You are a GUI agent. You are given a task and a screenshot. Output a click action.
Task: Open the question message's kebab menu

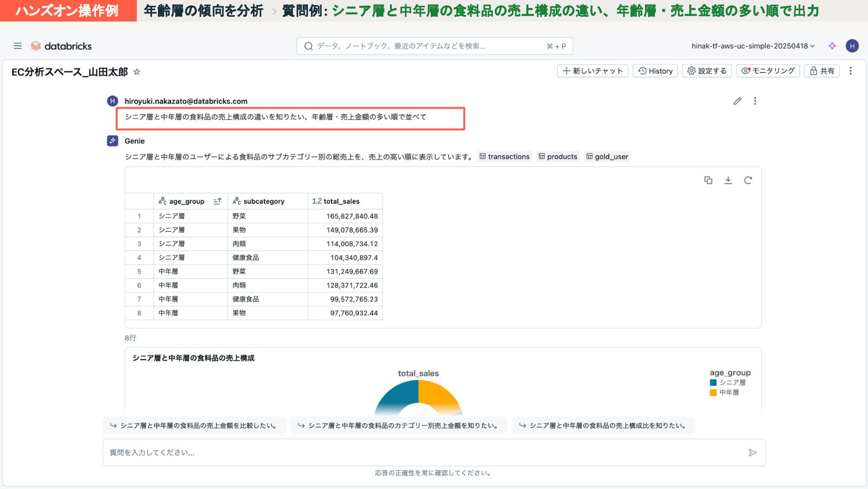[x=755, y=101]
